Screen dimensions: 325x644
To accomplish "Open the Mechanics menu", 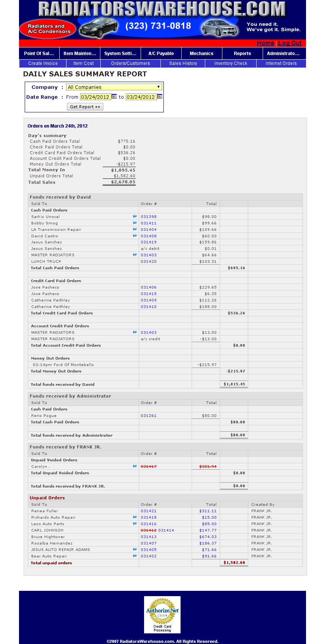I will [202, 54].
